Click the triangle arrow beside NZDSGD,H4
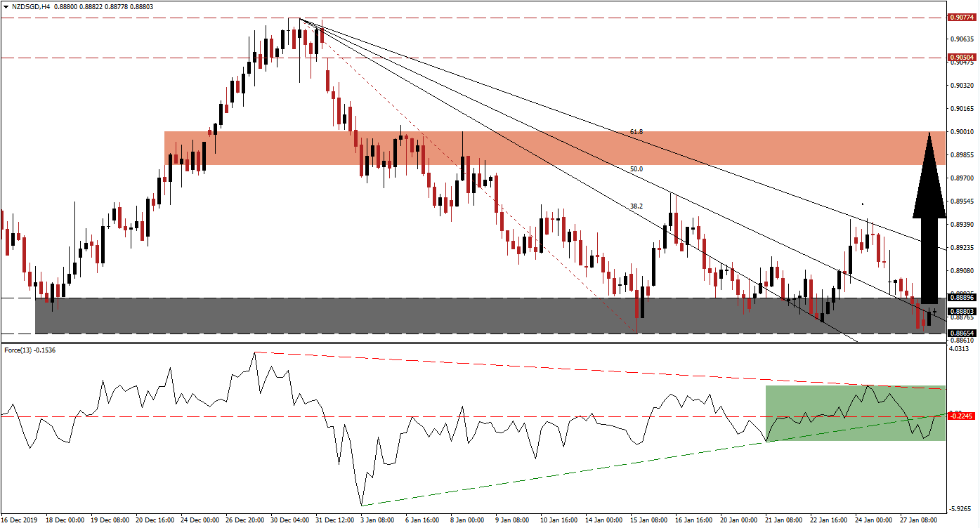 [x=5, y=6]
